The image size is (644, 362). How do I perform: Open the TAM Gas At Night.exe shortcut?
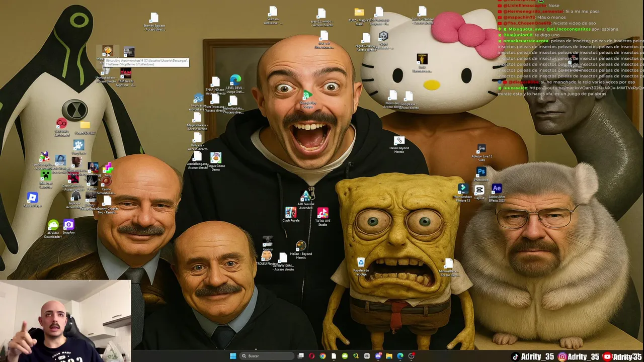pyautogui.click(x=126, y=77)
